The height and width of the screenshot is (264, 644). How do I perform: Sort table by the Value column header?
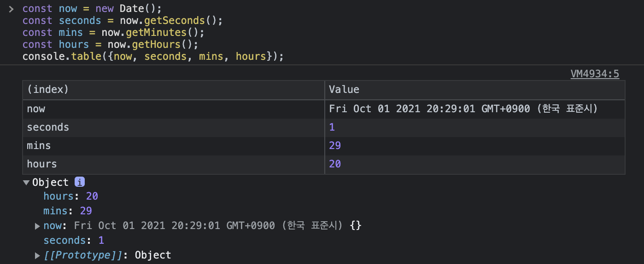coord(475,90)
